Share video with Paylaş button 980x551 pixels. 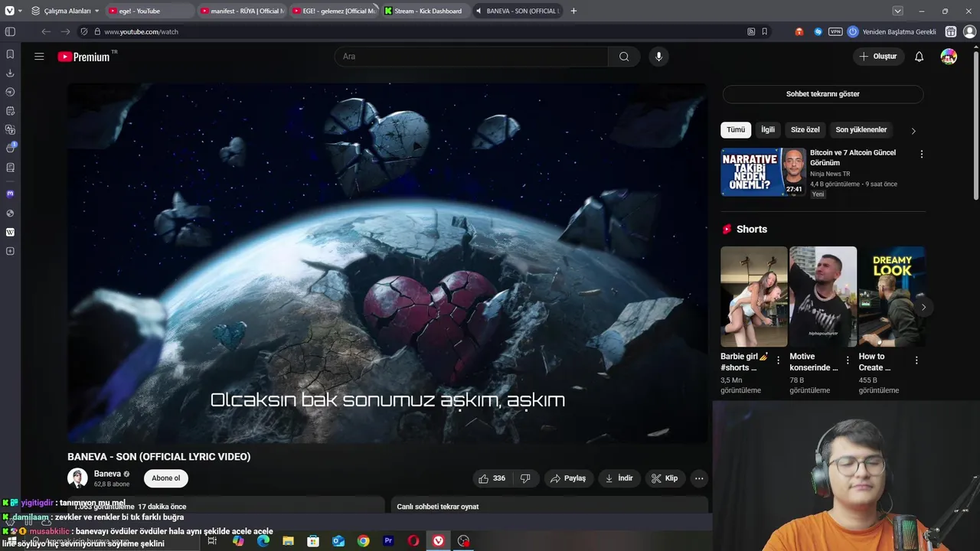[567, 478]
